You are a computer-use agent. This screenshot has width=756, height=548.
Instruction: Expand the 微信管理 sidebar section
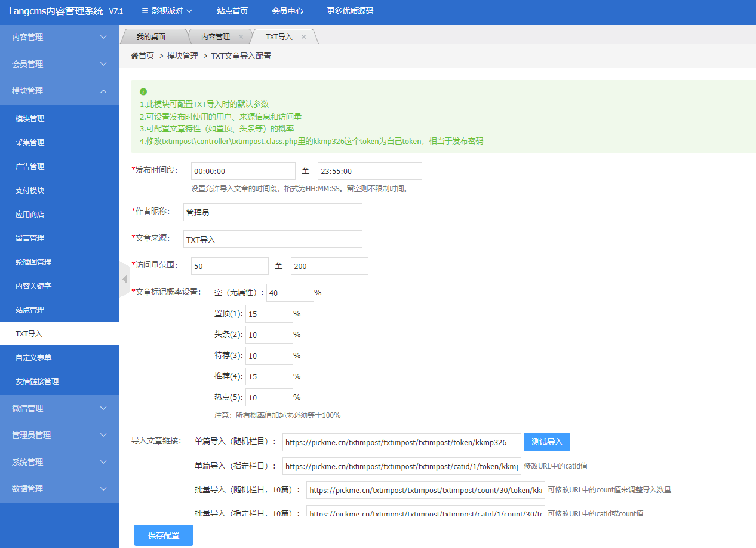pos(60,408)
